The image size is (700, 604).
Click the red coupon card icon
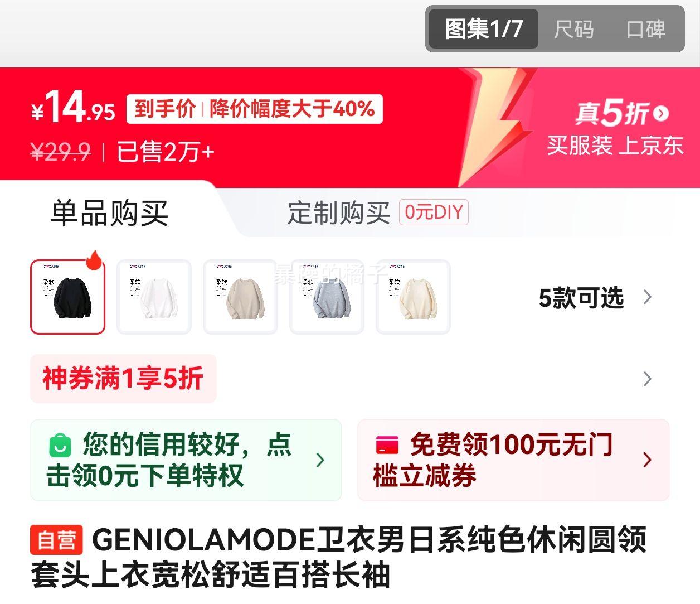click(387, 445)
